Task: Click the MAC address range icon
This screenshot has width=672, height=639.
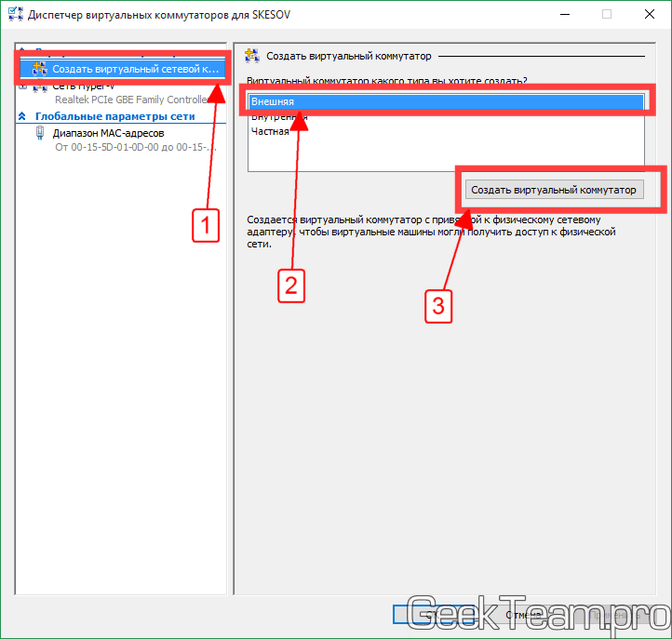Action: [40, 133]
